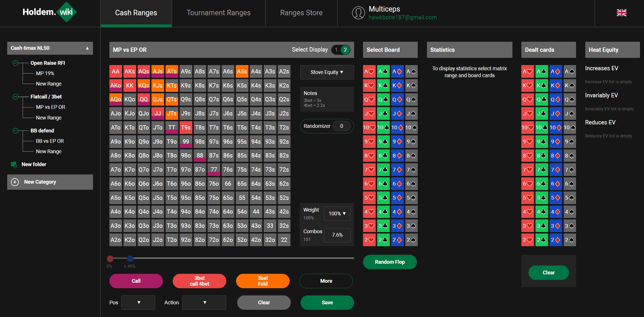Viewport: 644px width, 317px height.
Task: Select 5 of hearts in Select Board
Action: [369, 198]
